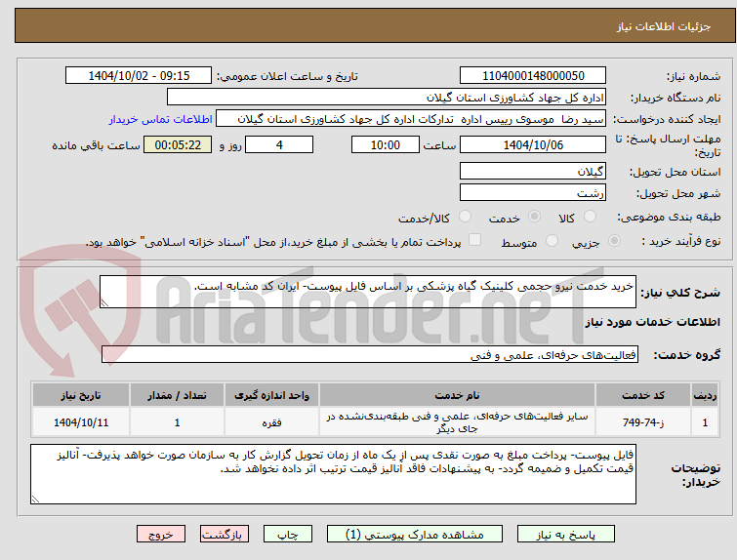Click the کد خدمت column header
Image resolution: width=737 pixels, height=560 pixels.
tap(643, 395)
